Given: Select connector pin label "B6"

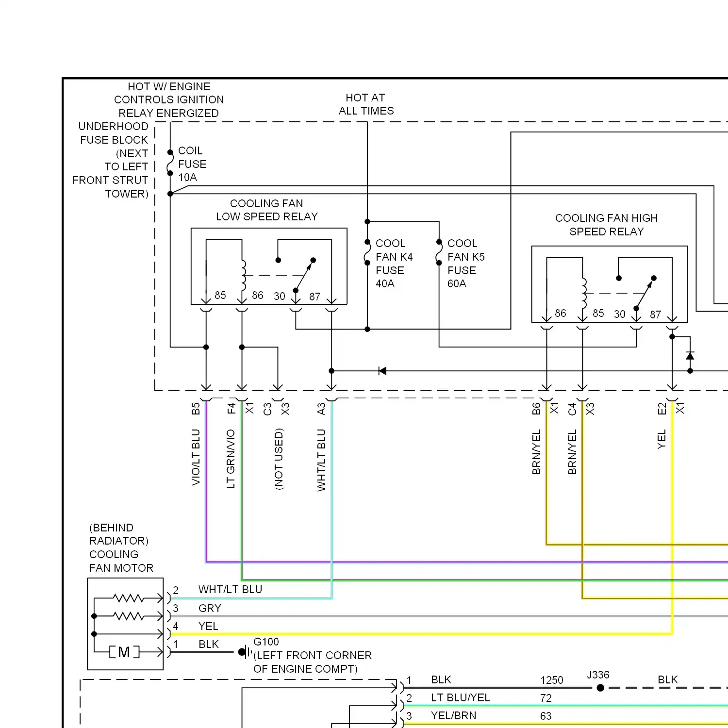Looking at the screenshot, I should 536,409.
